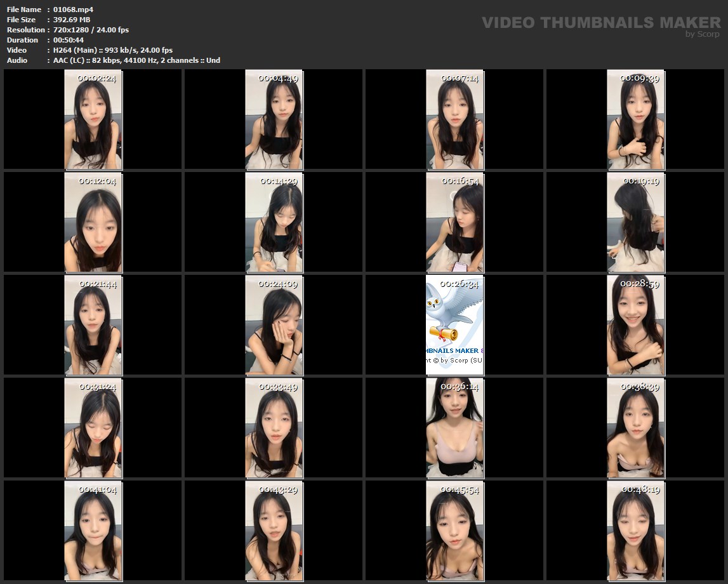Click the 00:09:39 thumbnail
728x584 pixels.
coord(635,119)
